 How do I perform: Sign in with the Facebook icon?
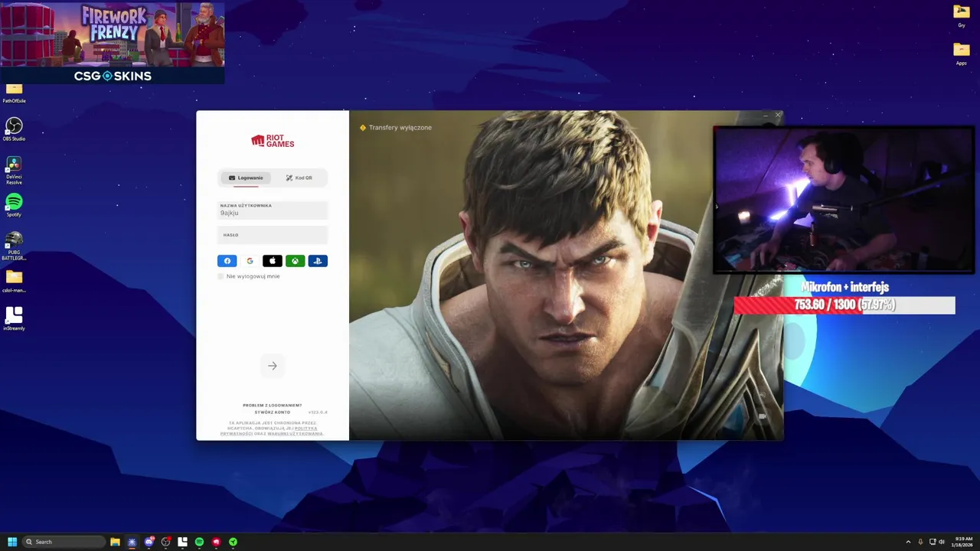[x=227, y=261]
